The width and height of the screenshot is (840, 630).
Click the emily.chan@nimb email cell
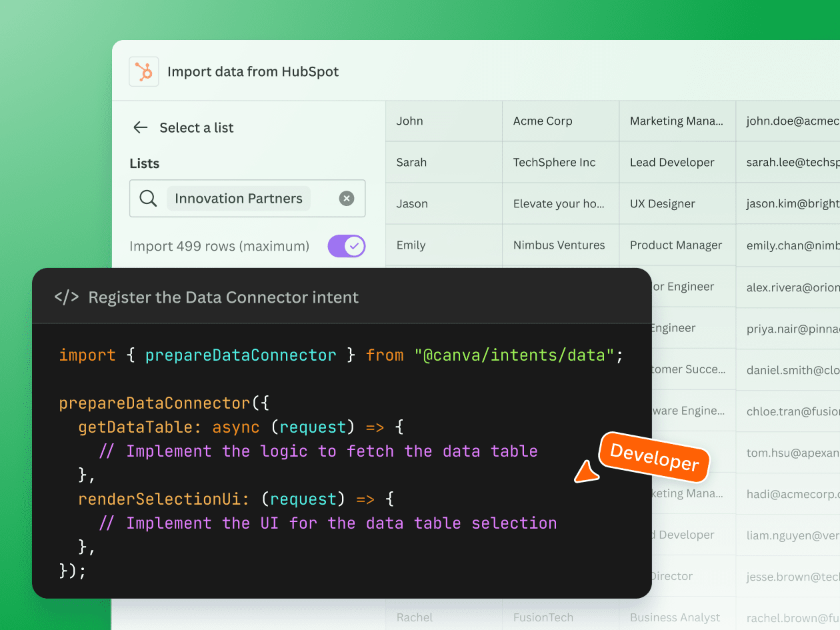click(x=788, y=245)
